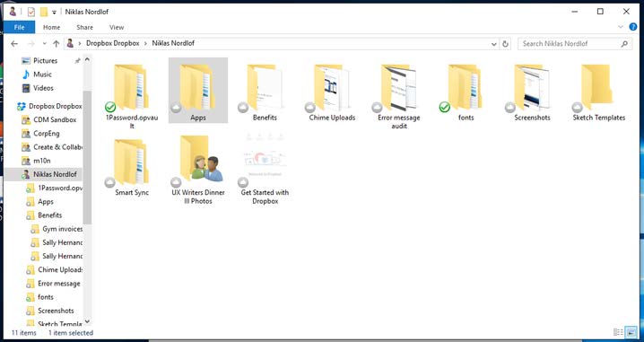Viewport: 644px width, 342px height.
Task: Select fonts in the navigation tree
Action: click(x=46, y=297)
